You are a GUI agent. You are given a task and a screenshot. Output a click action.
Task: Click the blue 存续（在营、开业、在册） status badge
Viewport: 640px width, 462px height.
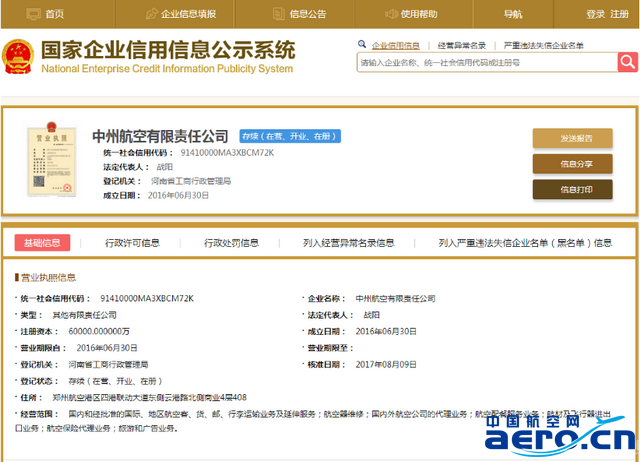point(290,136)
